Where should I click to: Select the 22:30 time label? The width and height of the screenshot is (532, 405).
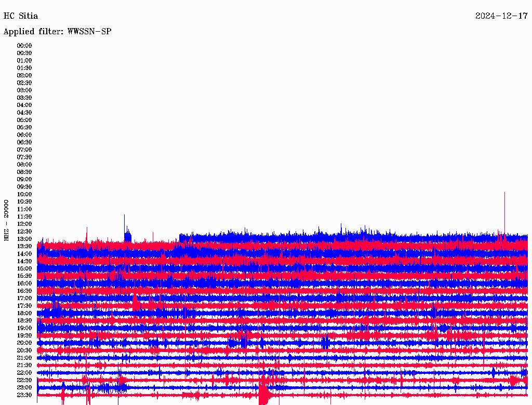(x=24, y=380)
